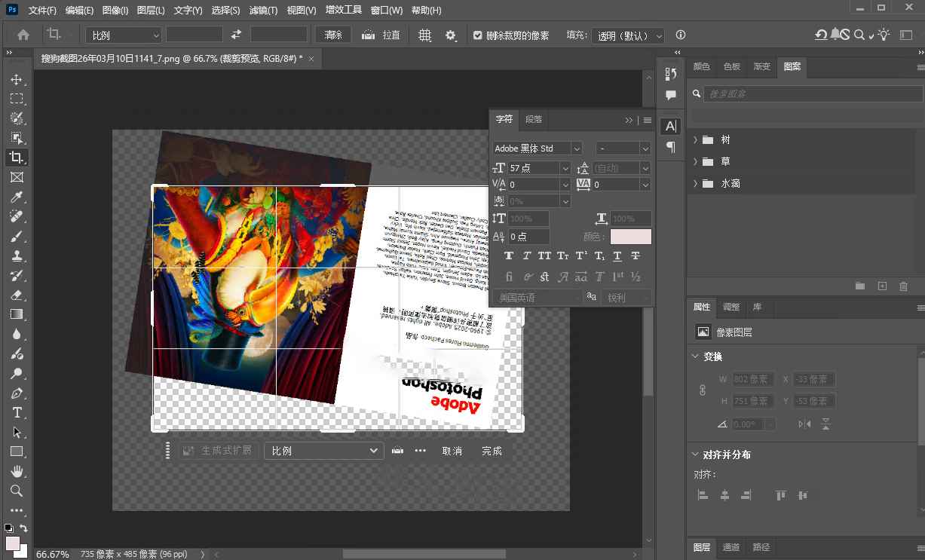This screenshot has width=925, height=560.
Task: Go to Home screen icon
Action: pos(23,35)
